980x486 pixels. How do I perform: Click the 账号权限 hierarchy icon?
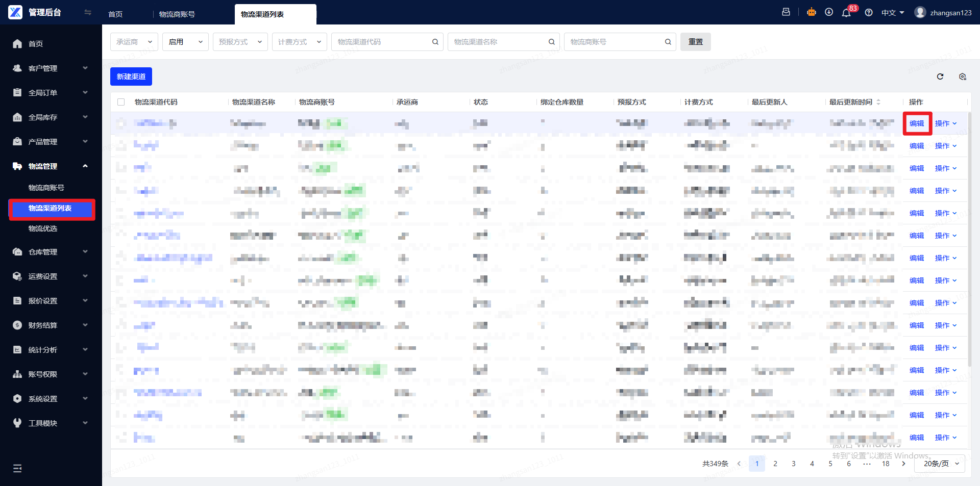[x=17, y=374]
